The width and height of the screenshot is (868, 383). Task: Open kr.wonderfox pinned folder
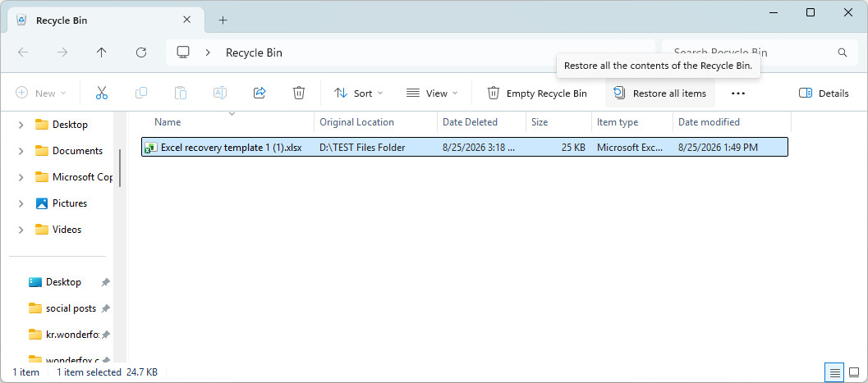72,335
